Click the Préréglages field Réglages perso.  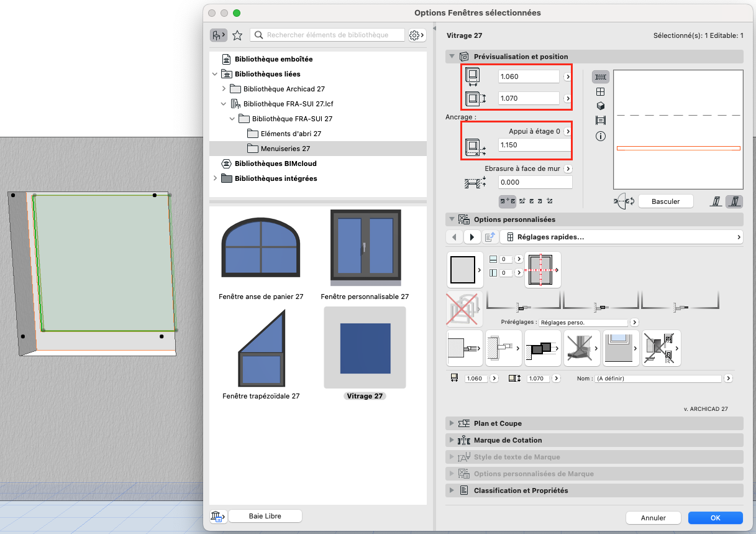(x=583, y=323)
